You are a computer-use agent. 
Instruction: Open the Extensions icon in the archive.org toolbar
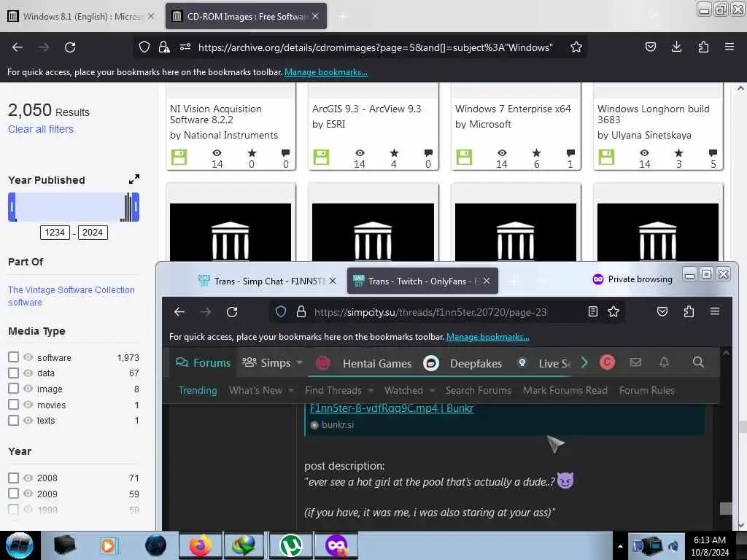703,47
